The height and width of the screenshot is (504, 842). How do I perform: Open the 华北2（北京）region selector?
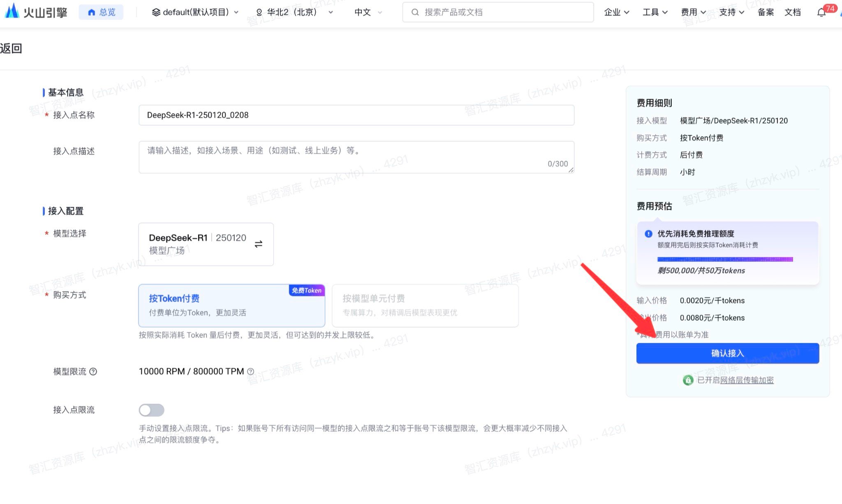[294, 12]
